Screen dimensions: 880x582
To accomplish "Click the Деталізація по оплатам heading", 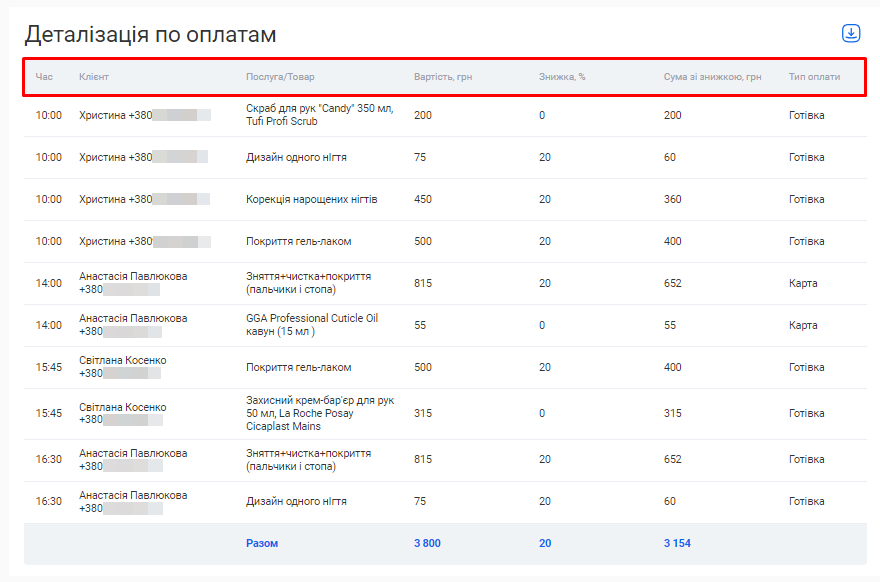I will (150, 35).
